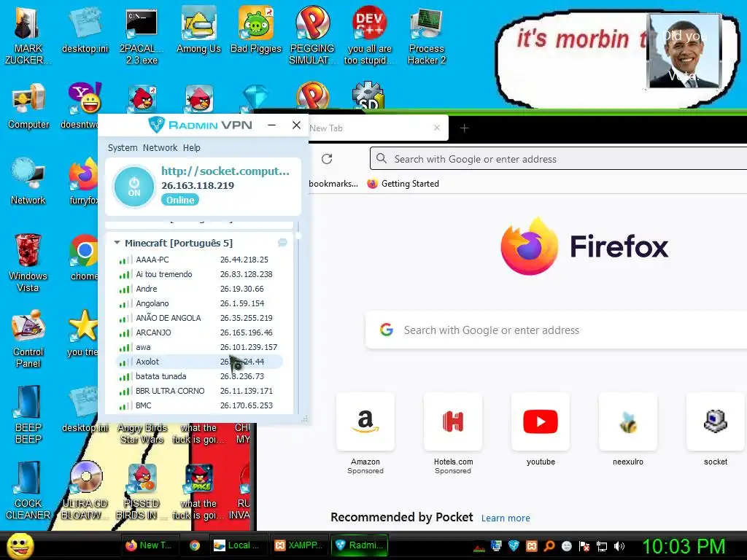The image size is (747, 560).
Task: Open chat icon for Minecraft network
Action: pos(282,243)
